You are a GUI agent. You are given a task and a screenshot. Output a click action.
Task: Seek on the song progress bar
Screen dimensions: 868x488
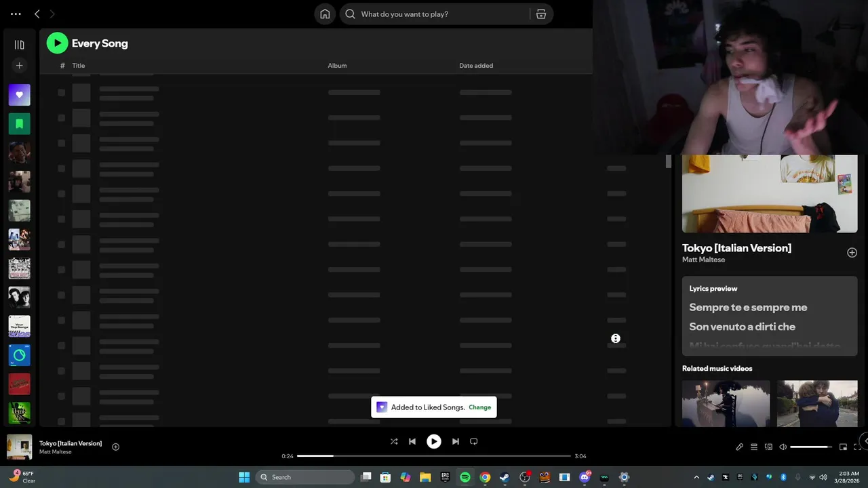point(434,456)
